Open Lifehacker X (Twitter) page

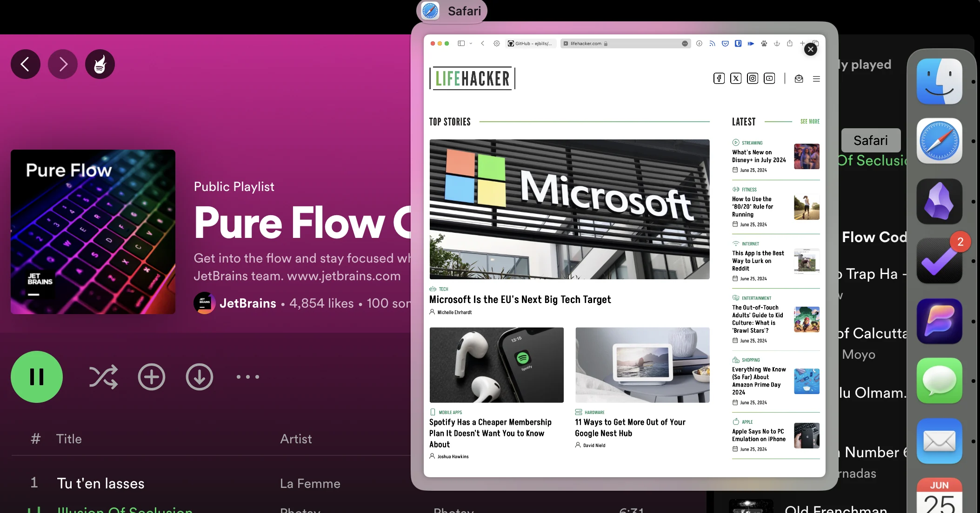coord(736,78)
